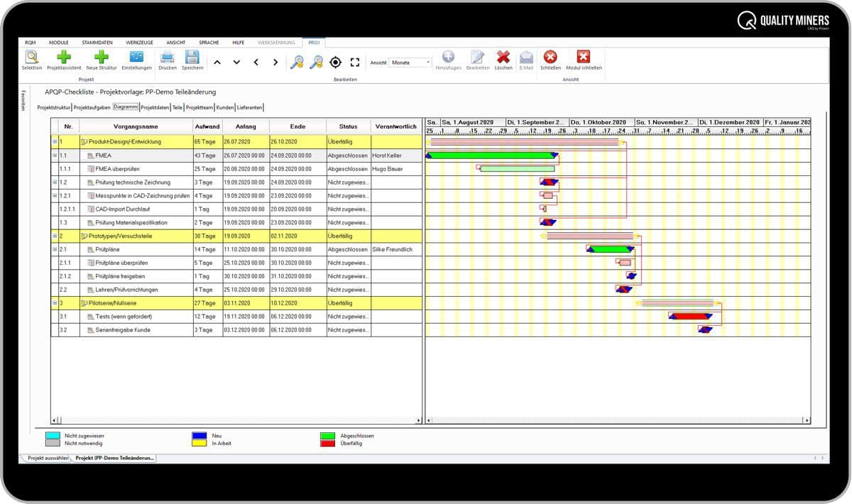
Task: Switch to the Projektteam tab
Action: pos(200,107)
